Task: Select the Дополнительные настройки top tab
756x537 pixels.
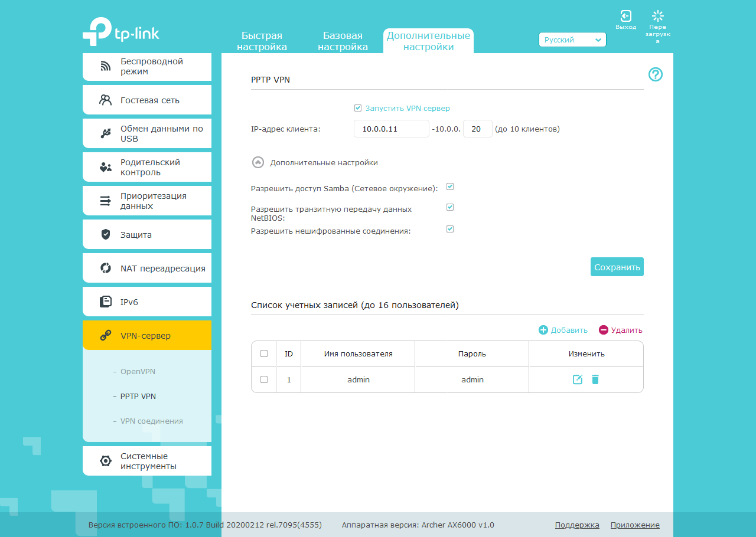Action: pos(428,41)
